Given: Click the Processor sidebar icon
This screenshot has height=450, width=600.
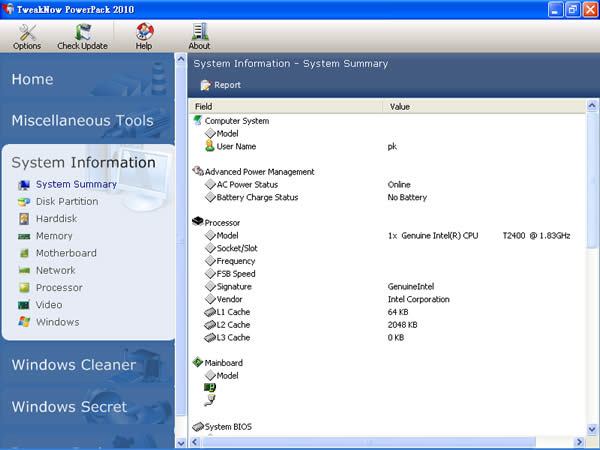Looking at the screenshot, I should click(x=24, y=287).
